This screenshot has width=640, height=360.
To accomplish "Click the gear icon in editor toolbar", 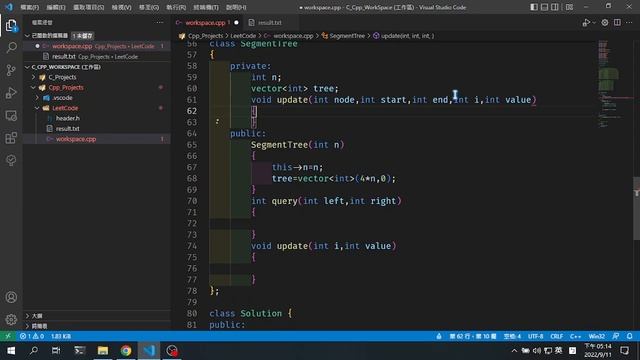I will 605,23.
